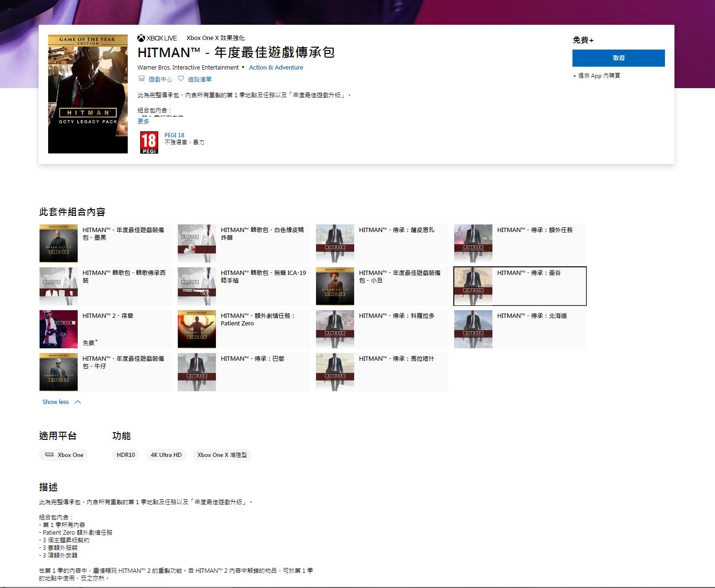The image size is (715, 588).
Task: Open HITMAN 傳承：曼谷 bundle item
Action: pos(520,286)
